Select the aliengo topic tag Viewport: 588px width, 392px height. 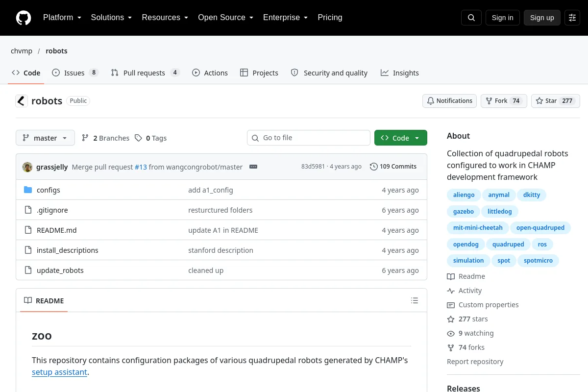click(464, 195)
